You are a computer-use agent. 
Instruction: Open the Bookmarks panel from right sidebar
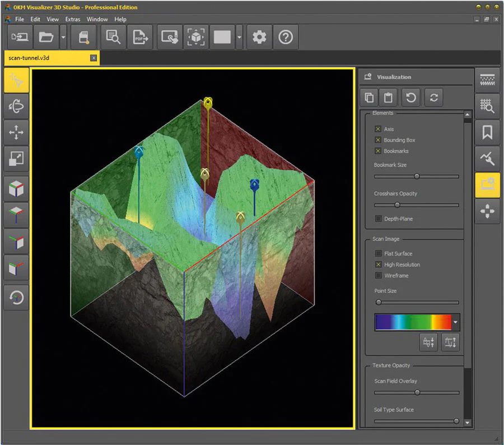pyautogui.click(x=487, y=133)
